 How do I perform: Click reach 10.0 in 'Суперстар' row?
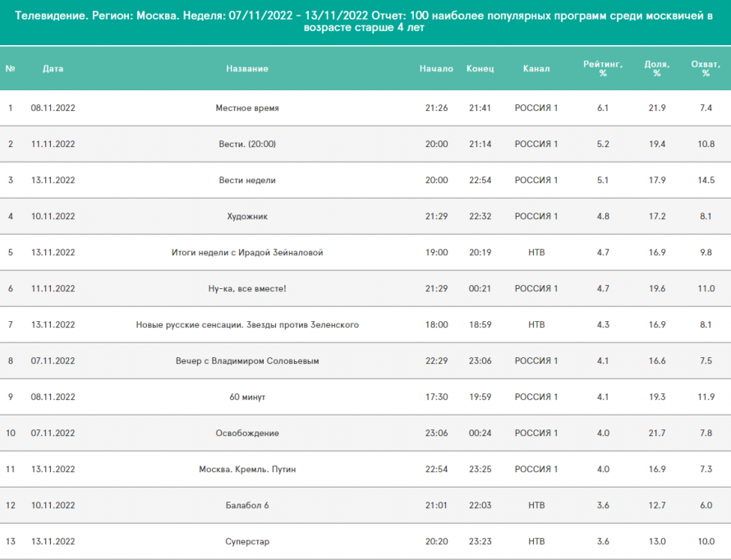706,541
